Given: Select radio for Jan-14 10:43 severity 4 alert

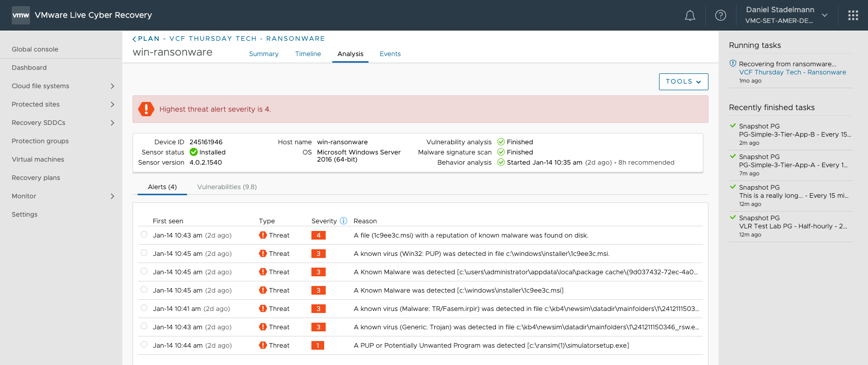Looking at the screenshot, I should [144, 234].
